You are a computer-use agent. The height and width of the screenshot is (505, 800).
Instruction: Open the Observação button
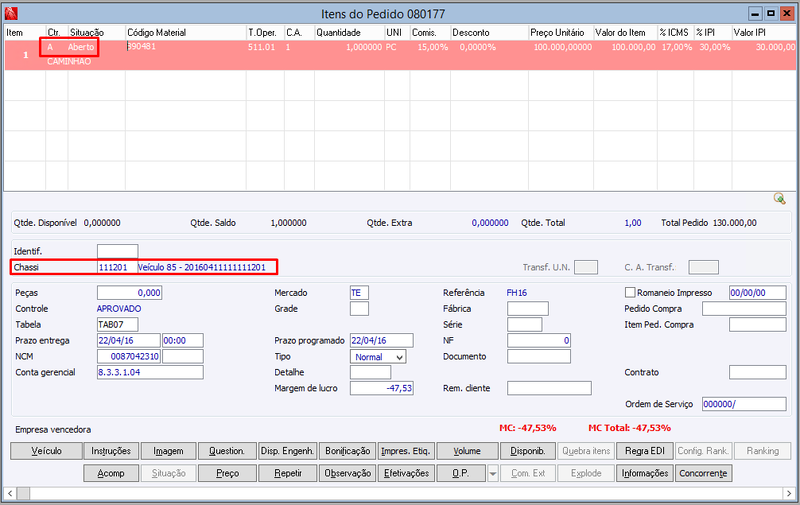(x=347, y=473)
